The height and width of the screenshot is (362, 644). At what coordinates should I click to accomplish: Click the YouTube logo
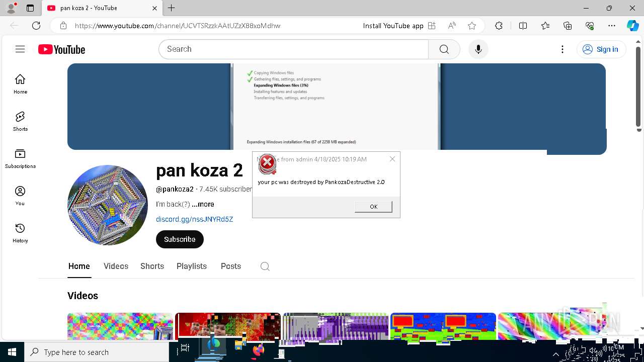tap(61, 49)
